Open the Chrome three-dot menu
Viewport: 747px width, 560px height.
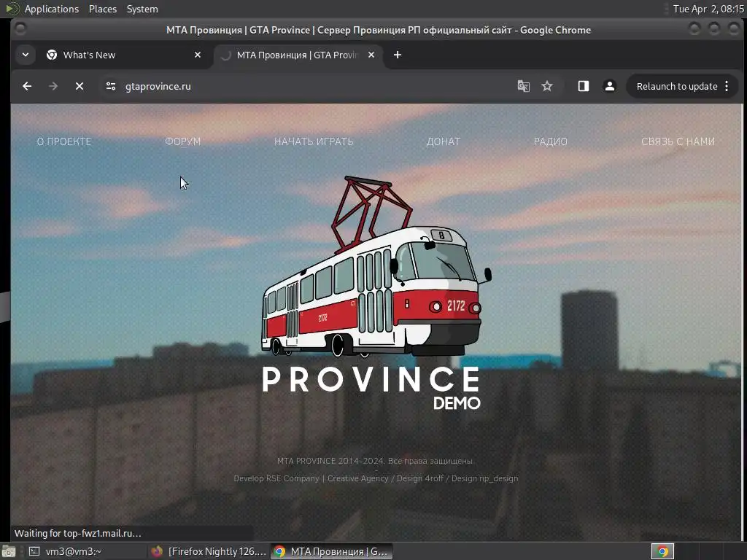click(727, 86)
